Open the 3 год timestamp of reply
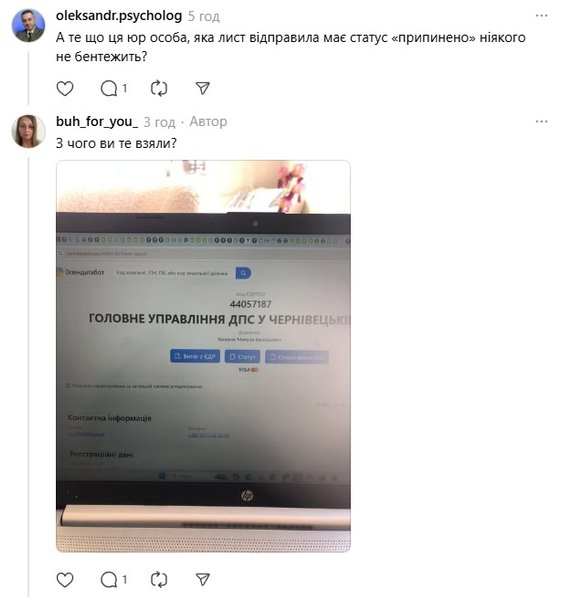The height and width of the screenshot is (600, 561). point(159,122)
